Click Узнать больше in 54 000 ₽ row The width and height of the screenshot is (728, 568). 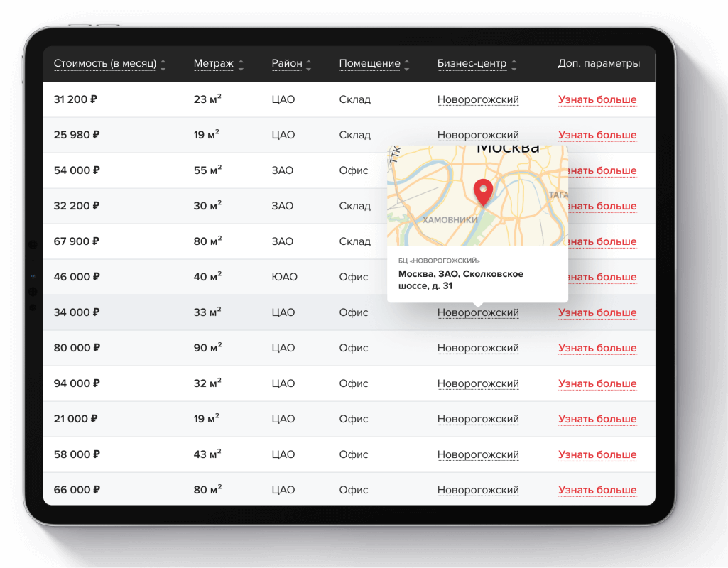pyautogui.click(x=603, y=170)
